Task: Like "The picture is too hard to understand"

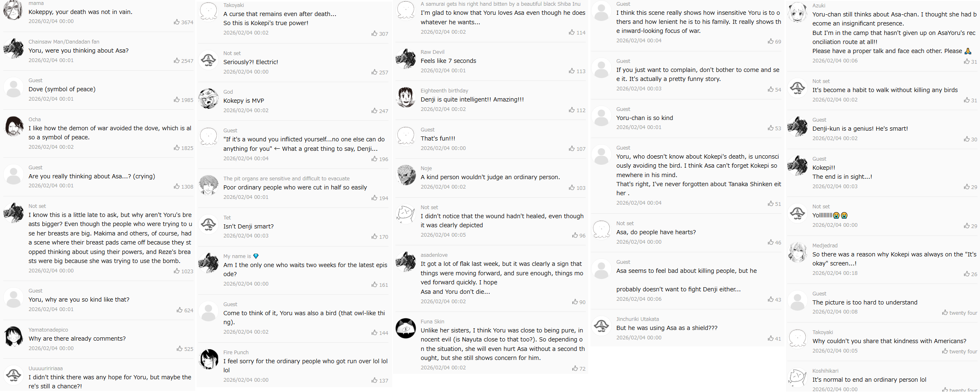Action: (x=945, y=313)
